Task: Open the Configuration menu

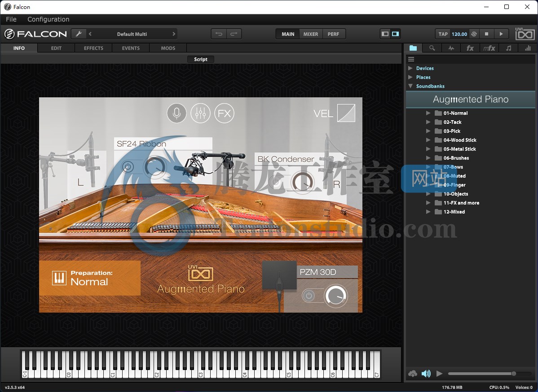Action: [49, 19]
